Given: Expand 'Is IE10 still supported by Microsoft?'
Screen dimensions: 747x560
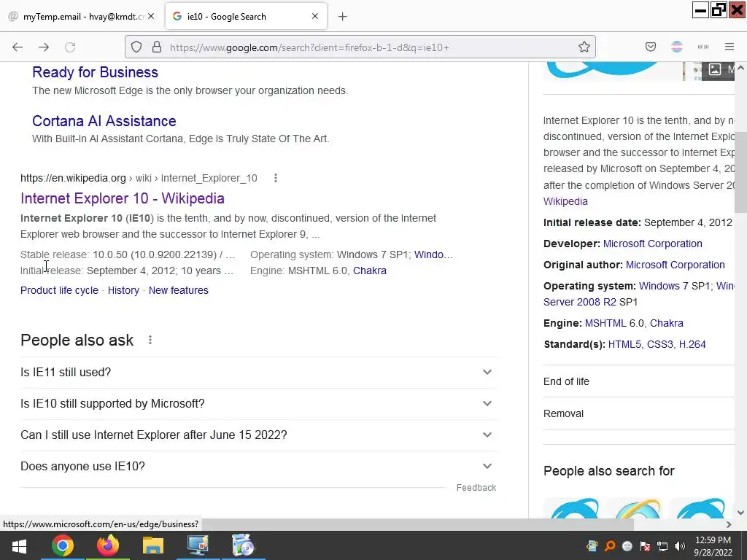Looking at the screenshot, I should tap(258, 404).
